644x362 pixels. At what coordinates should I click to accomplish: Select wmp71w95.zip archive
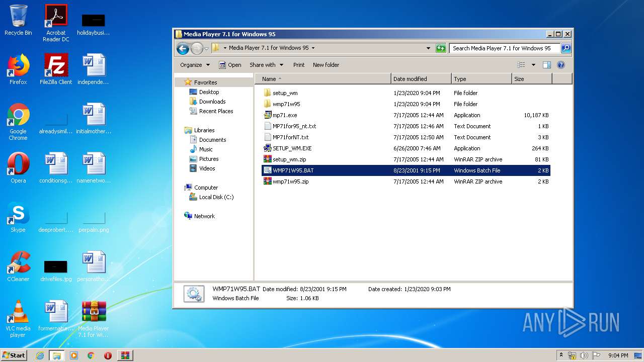click(406, 182)
